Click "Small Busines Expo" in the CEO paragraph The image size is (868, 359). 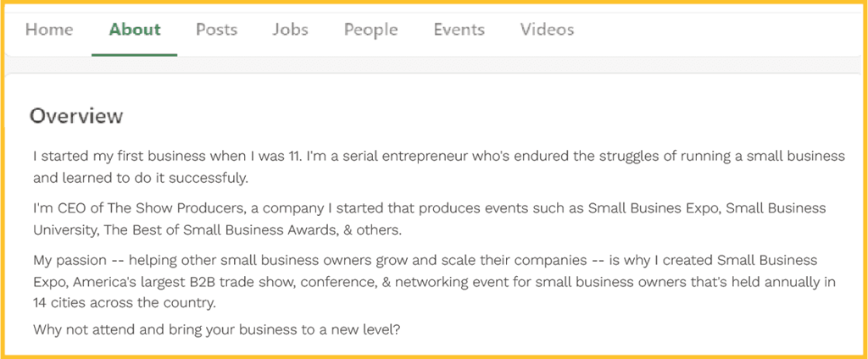coord(654,208)
